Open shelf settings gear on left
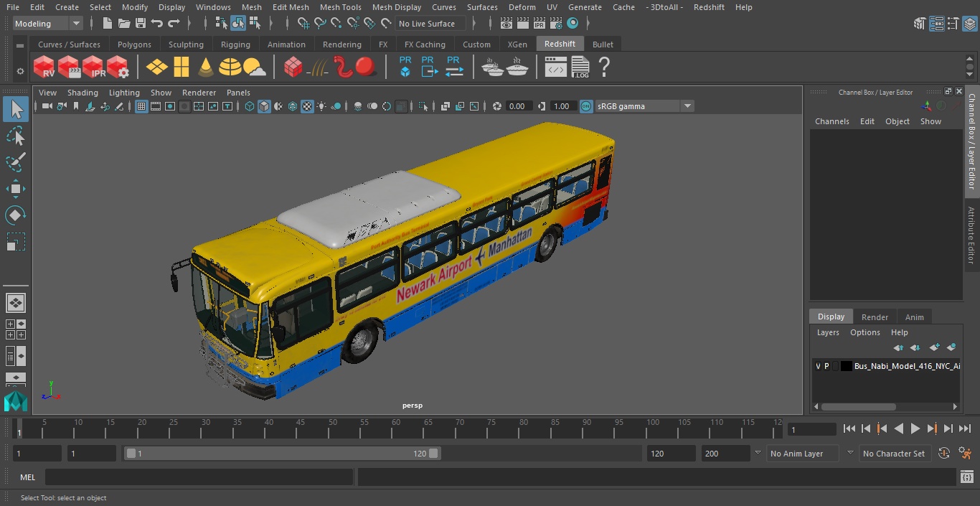This screenshot has width=980, height=506. [x=20, y=71]
